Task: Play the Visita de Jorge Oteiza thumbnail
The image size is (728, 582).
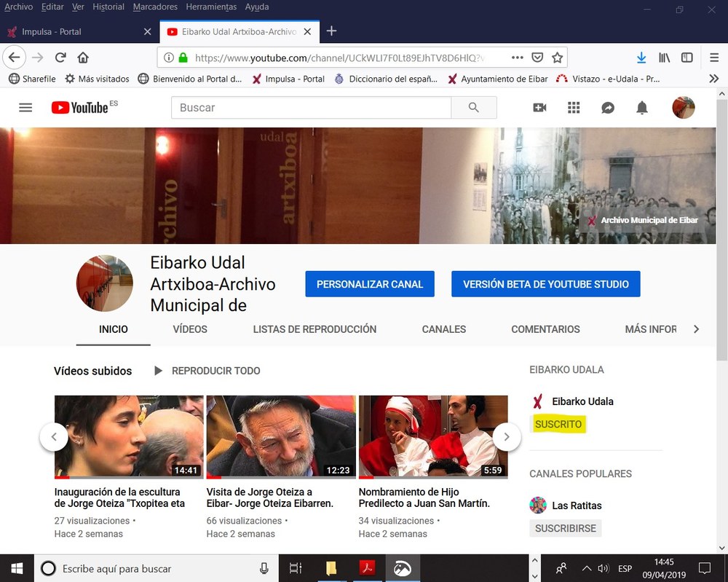Action: click(281, 436)
